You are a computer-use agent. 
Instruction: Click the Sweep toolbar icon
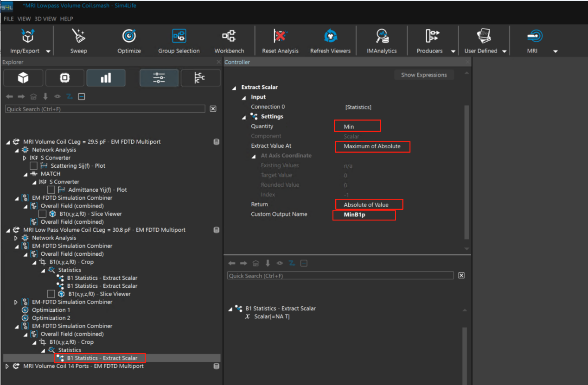[x=78, y=37]
